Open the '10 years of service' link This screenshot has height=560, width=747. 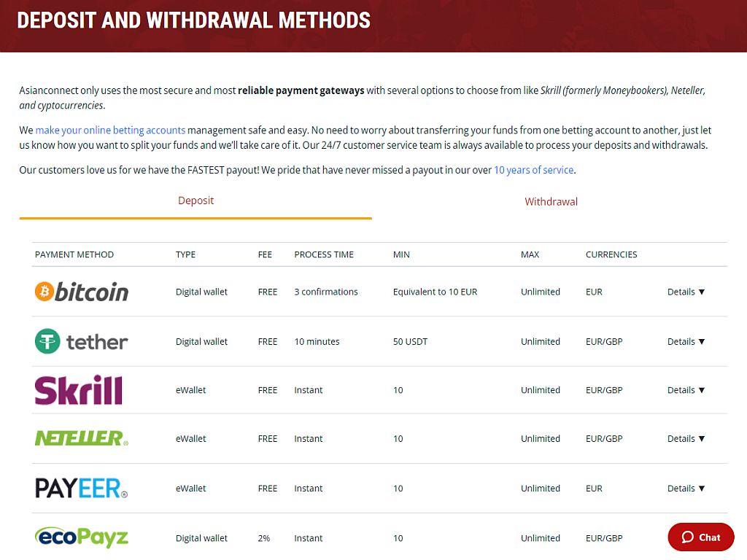(533, 170)
